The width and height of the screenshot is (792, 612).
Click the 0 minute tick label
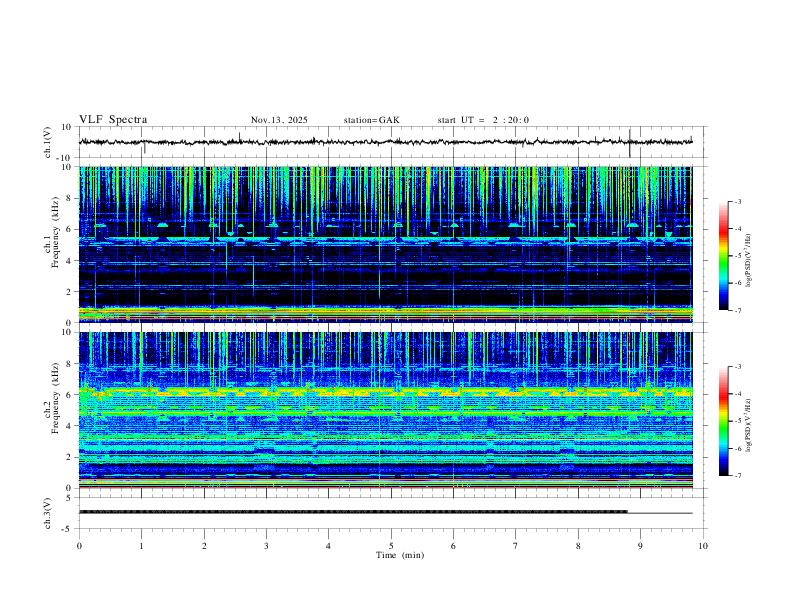click(79, 546)
